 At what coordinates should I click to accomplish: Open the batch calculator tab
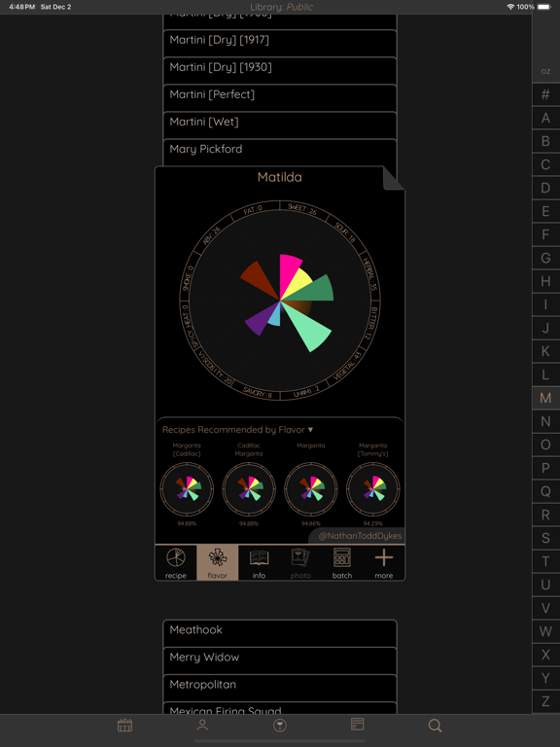point(342,562)
